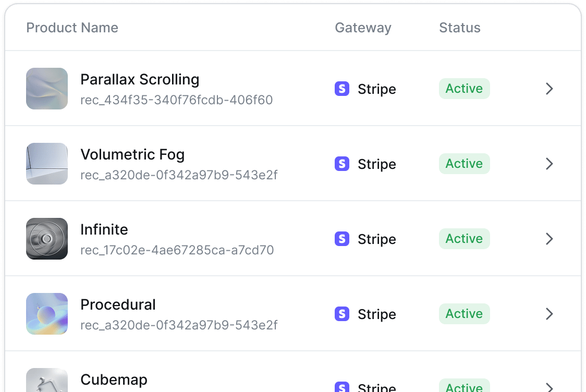Sort by the Product Name column header
586x392 pixels.
[72, 28]
